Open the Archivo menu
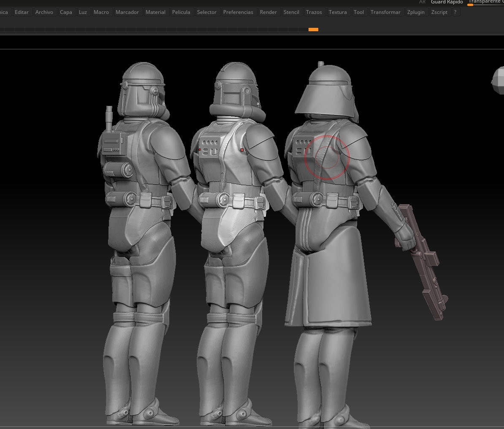The width and height of the screenshot is (504, 429). [x=44, y=12]
